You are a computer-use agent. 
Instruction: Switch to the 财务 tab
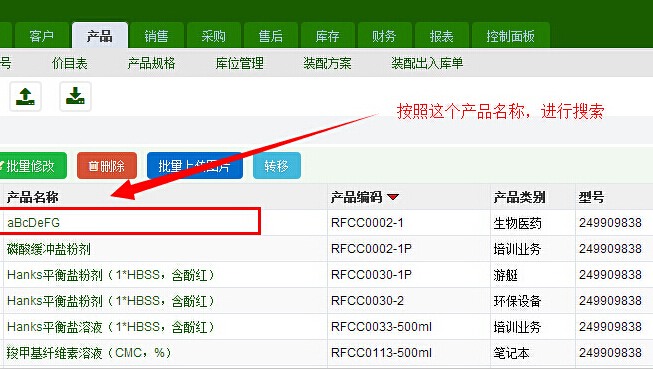(x=384, y=36)
